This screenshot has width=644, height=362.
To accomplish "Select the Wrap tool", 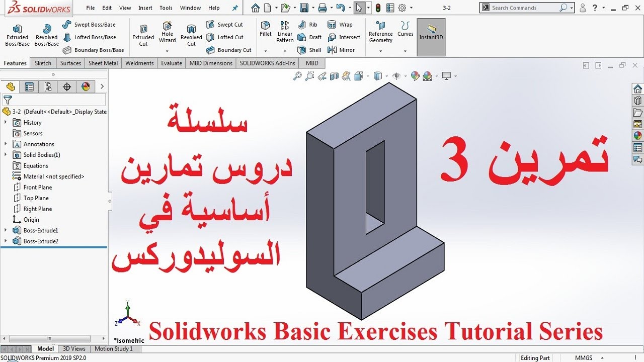I will 340,25.
